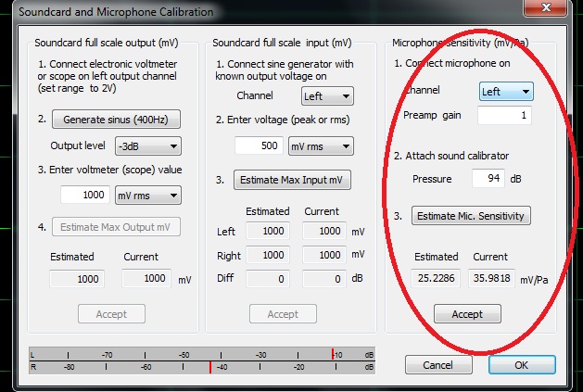
Task: Click output Estimated field showing 1000
Action: (77, 279)
